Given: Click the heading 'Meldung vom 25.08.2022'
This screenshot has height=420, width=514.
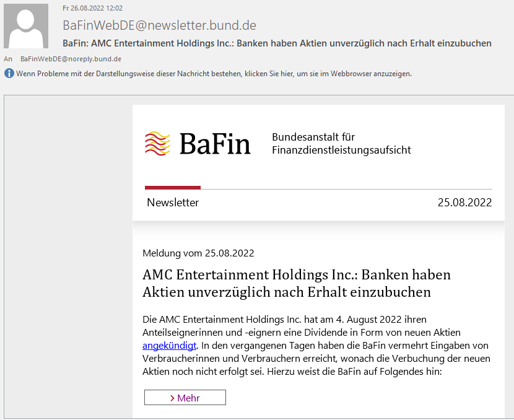Looking at the screenshot, I should point(198,253).
